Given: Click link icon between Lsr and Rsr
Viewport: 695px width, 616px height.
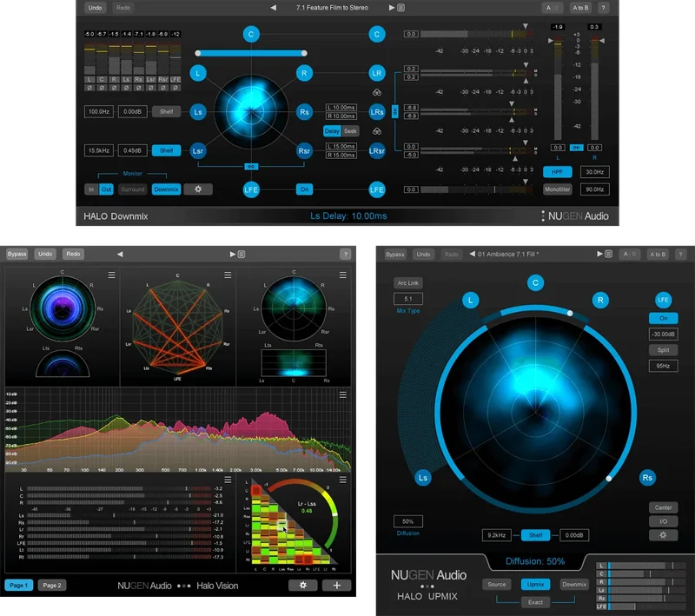Looking at the screenshot, I should 251,167.
